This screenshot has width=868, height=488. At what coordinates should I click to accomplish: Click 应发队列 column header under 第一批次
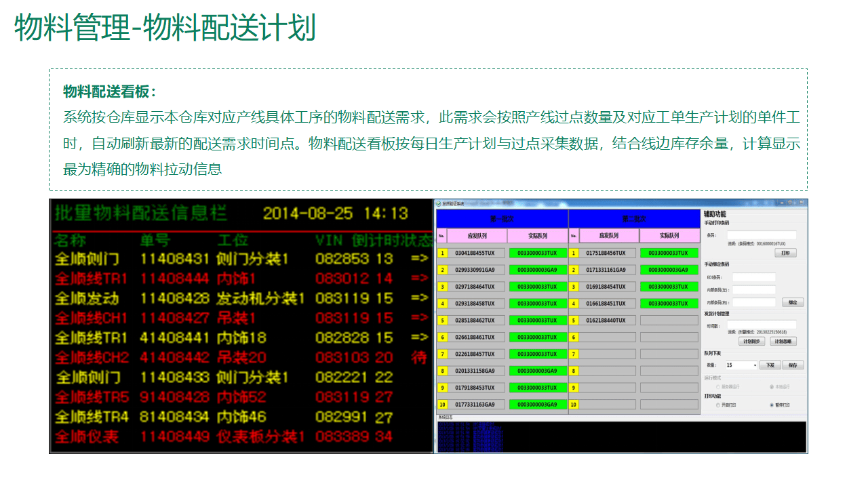[477, 236]
